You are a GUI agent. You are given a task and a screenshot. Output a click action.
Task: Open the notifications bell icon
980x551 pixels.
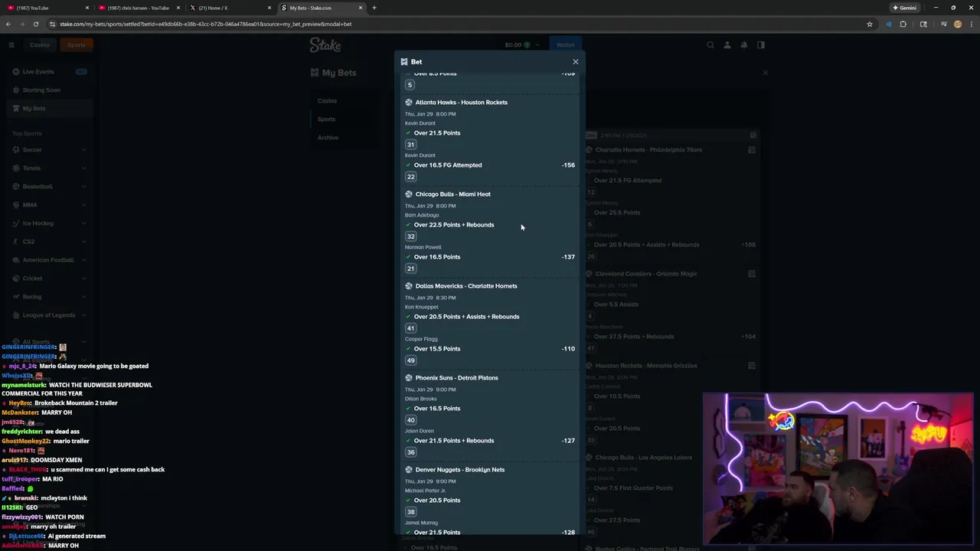click(x=744, y=45)
